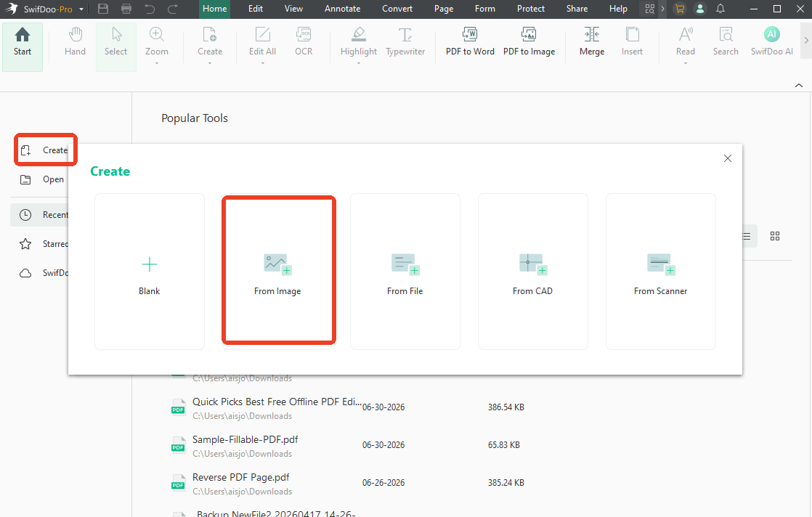Open the View tab
Image resolution: width=812 pixels, height=517 pixels.
pyautogui.click(x=293, y=9)
